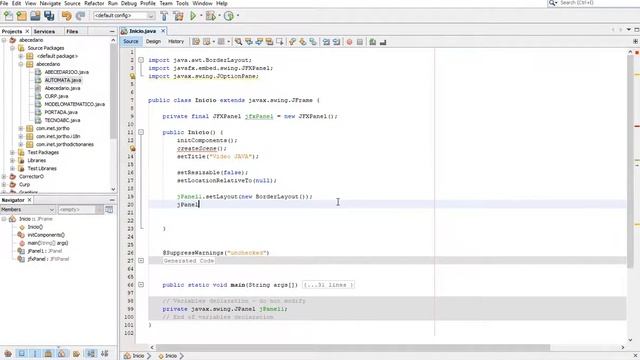Click the Toggle Bookmark icon in editor toolbar
This screenshot has height=360, width=640.
313,42
